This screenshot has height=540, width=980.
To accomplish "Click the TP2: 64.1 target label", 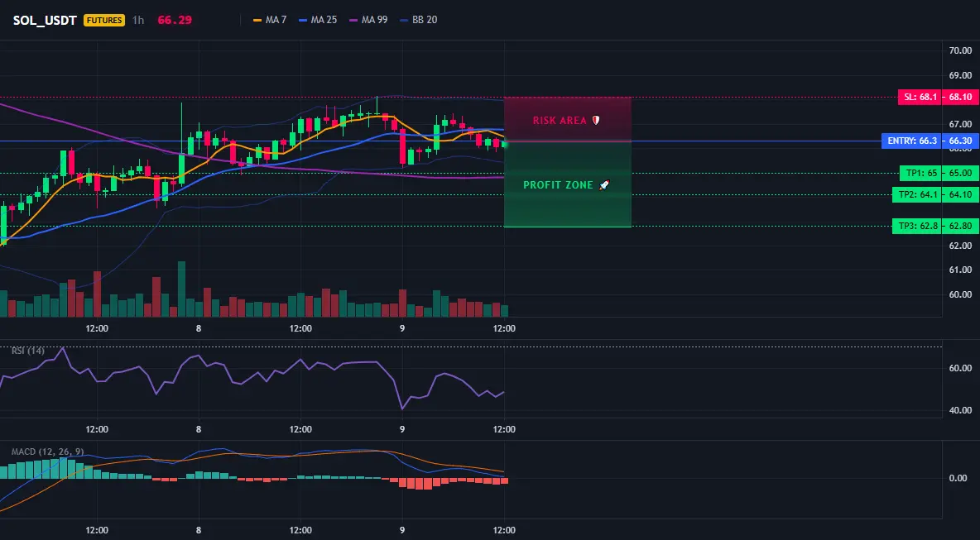I will point(917,195).
